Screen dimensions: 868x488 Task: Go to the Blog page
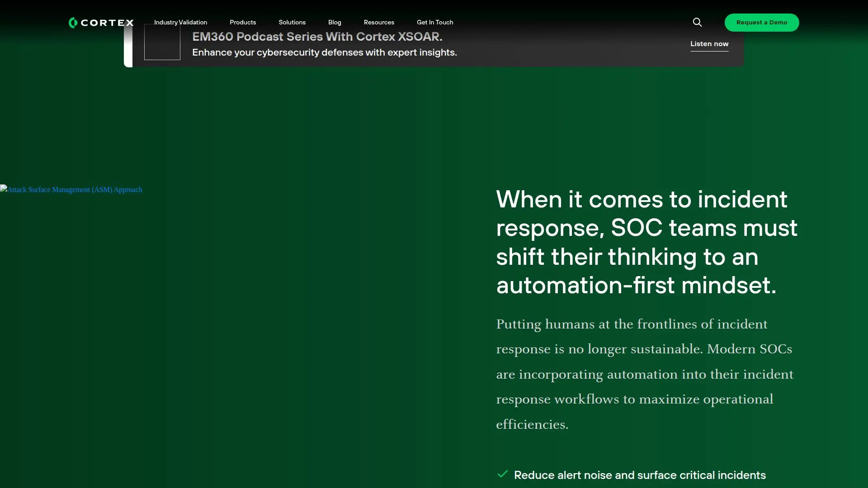click(x=335, y=22)
